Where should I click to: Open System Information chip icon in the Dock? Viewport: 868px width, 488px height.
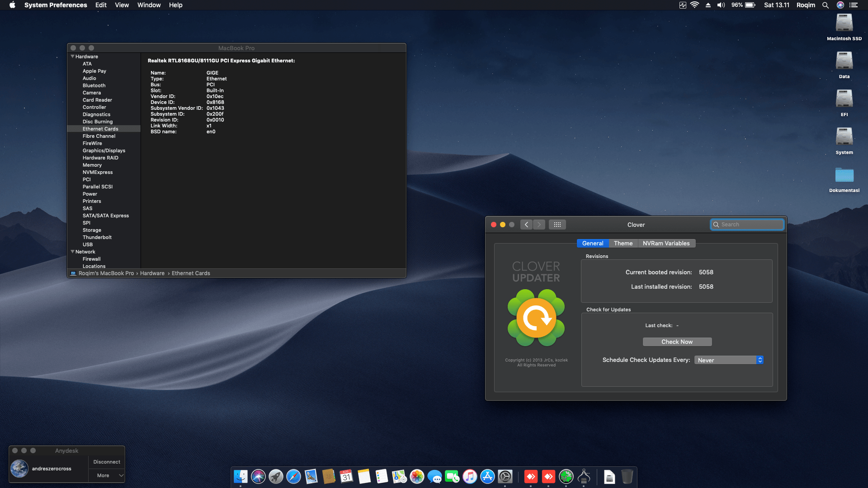pos(584,476)
